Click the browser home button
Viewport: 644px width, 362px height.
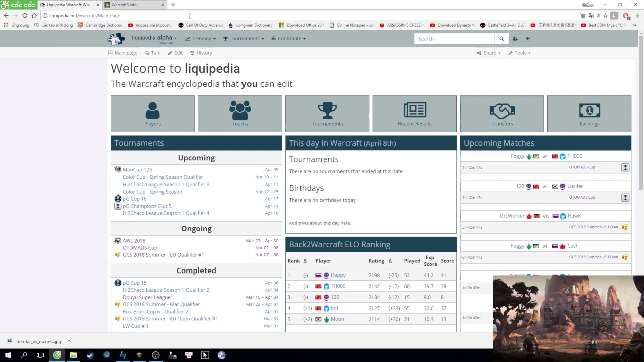tap(34, 16)
